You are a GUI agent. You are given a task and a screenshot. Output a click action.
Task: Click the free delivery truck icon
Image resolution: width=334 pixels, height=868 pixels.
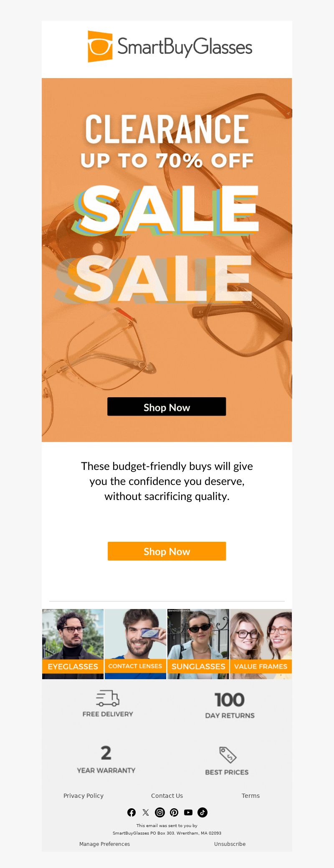[108, 698]
